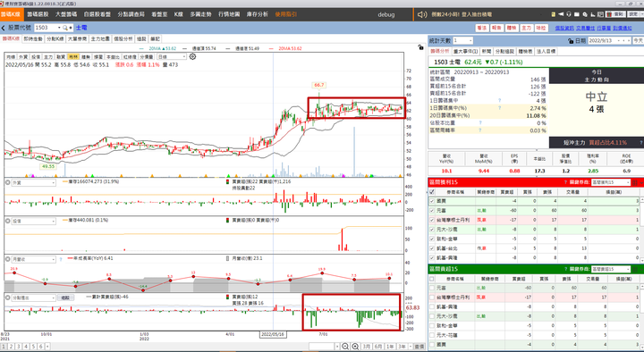Open 庫存分析 in top menu
This screenshot has width=644, height=352.
257,14
